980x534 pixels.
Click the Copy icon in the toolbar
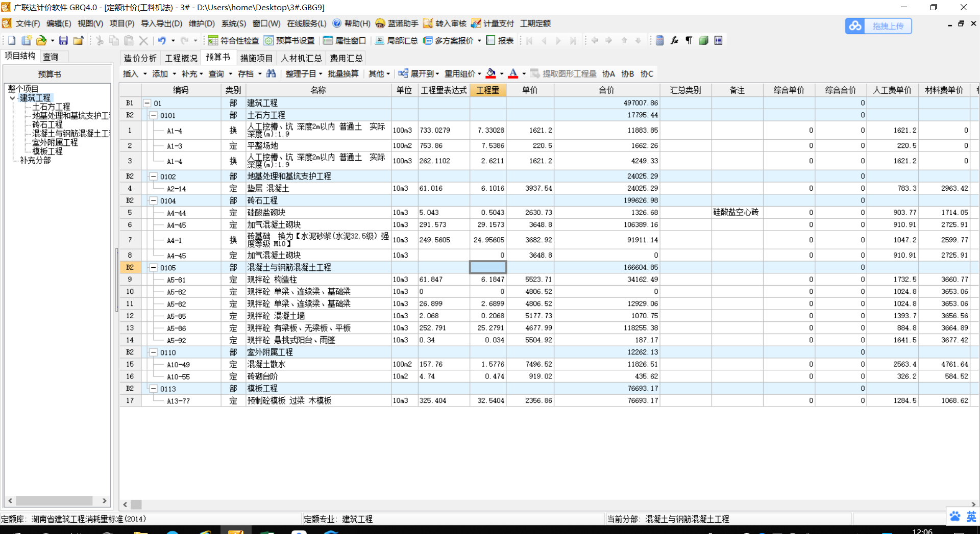(x=114, y=40)
